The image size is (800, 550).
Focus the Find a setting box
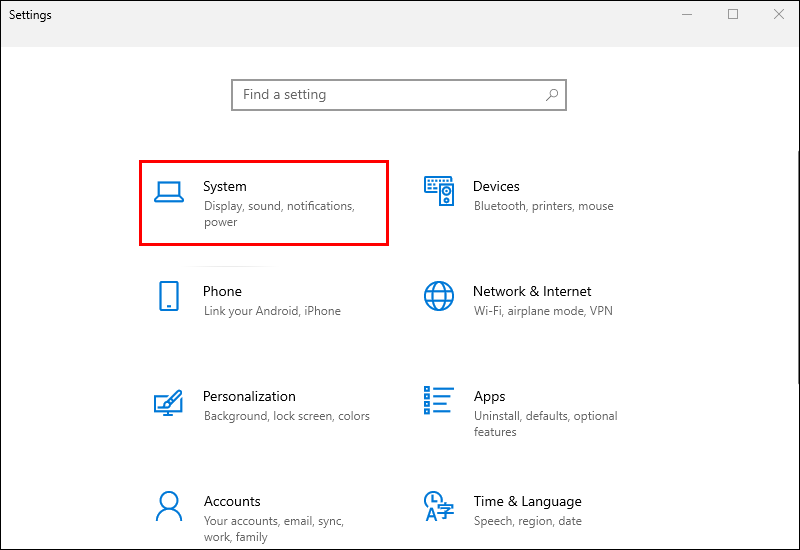[390, 95]
